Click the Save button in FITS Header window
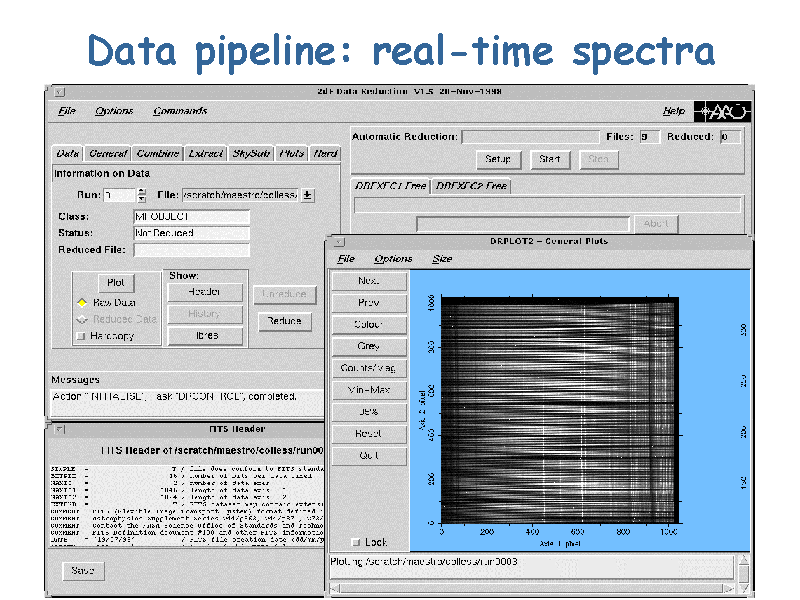Screen dimensions: 800x600 83,570
